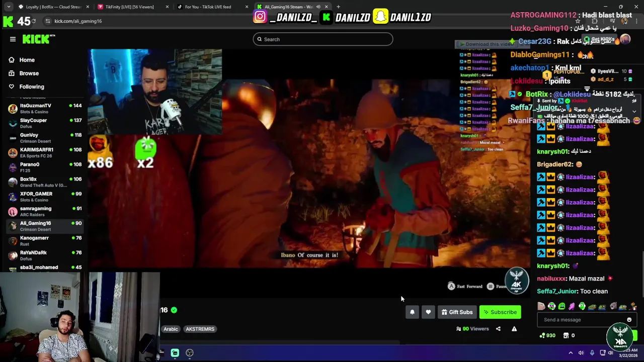Click Seffa7_Junior username in bottom chat message
Viewport: 644px width, 362px height.
tap(557, 291)
